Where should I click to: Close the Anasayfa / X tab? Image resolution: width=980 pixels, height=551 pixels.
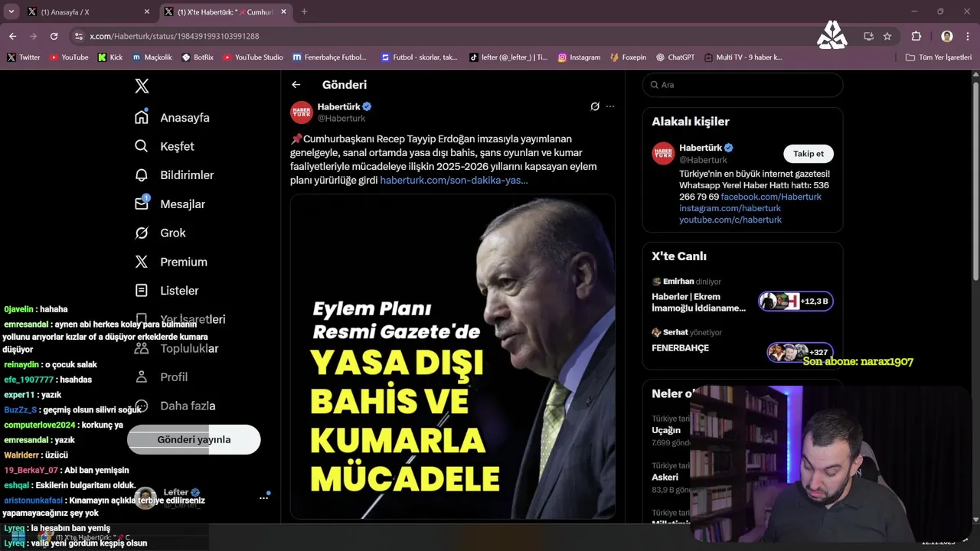(x=147, y=11)
